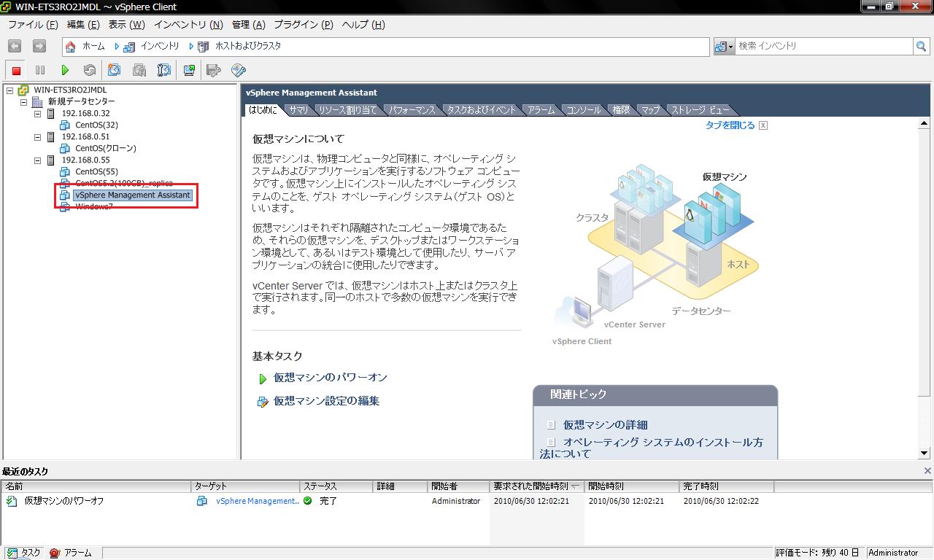The height and width of the screenshot is (560, 934).
Task: Collapse the 192.168.0.51 host node
Action: point(37,137)
